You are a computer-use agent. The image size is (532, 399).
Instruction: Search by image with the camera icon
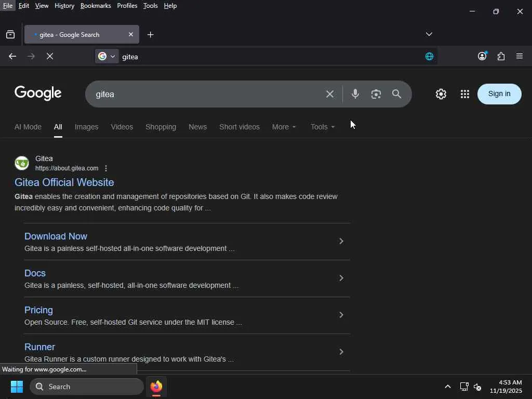[376, 94]
